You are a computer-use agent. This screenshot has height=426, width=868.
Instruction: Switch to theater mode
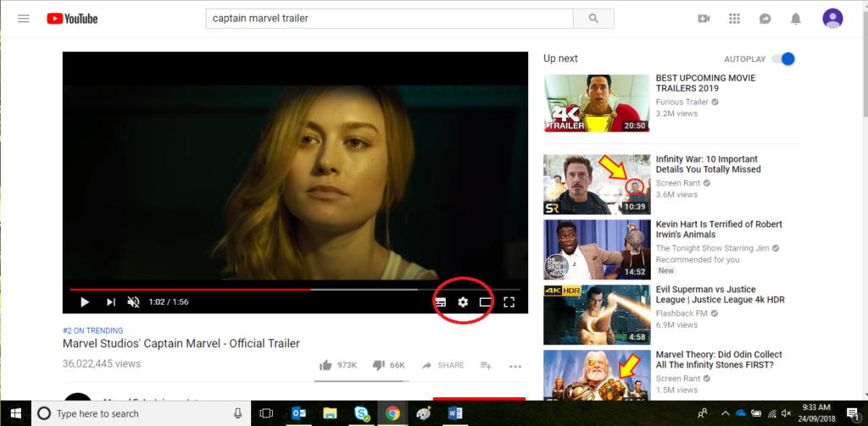486,302
